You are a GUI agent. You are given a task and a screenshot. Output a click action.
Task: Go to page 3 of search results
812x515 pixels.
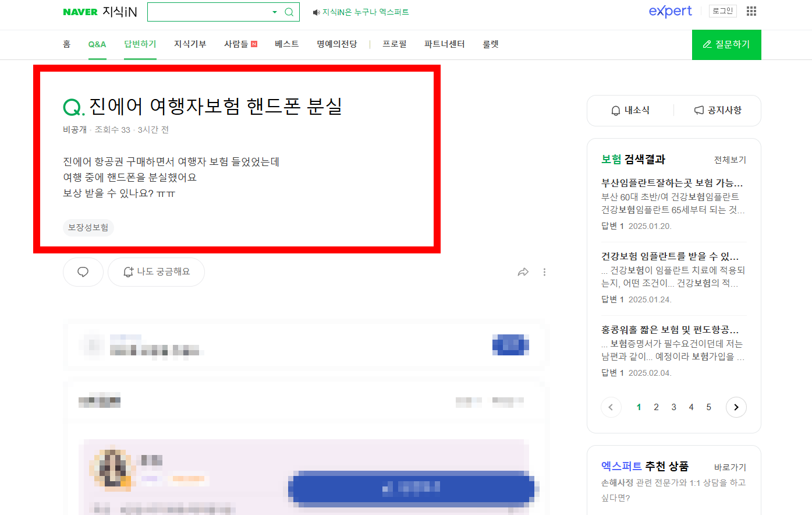[x=673, y=407]
